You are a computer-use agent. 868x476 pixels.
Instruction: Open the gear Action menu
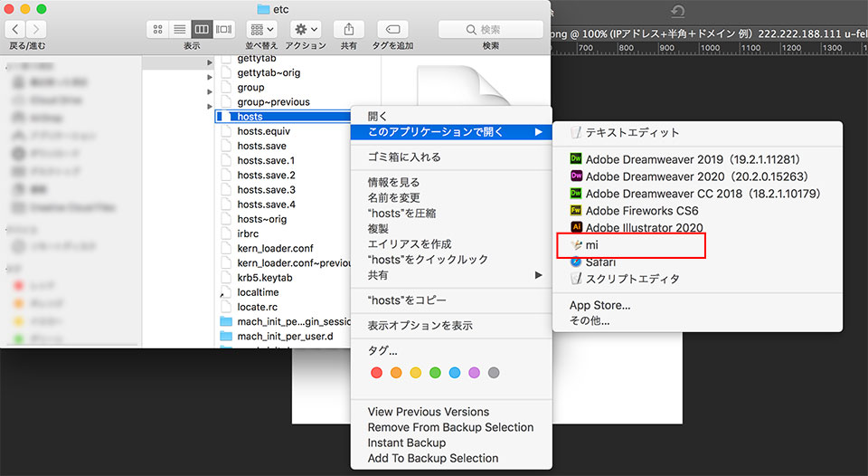point(306,29)
